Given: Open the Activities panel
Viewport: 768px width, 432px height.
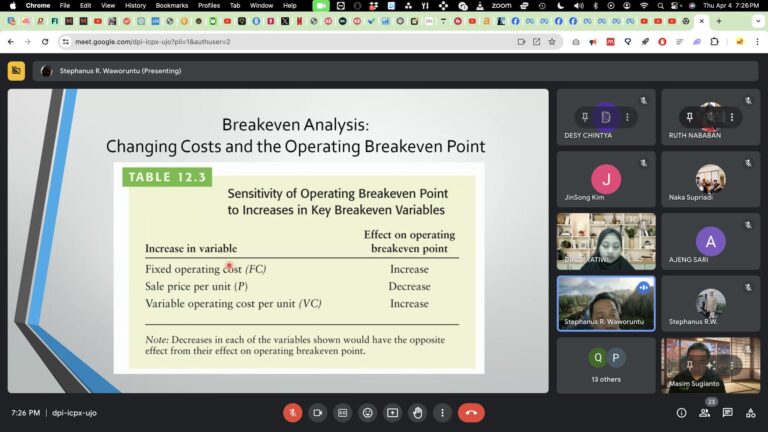Looking at the screenshot, I should click(x=750, y=412).
